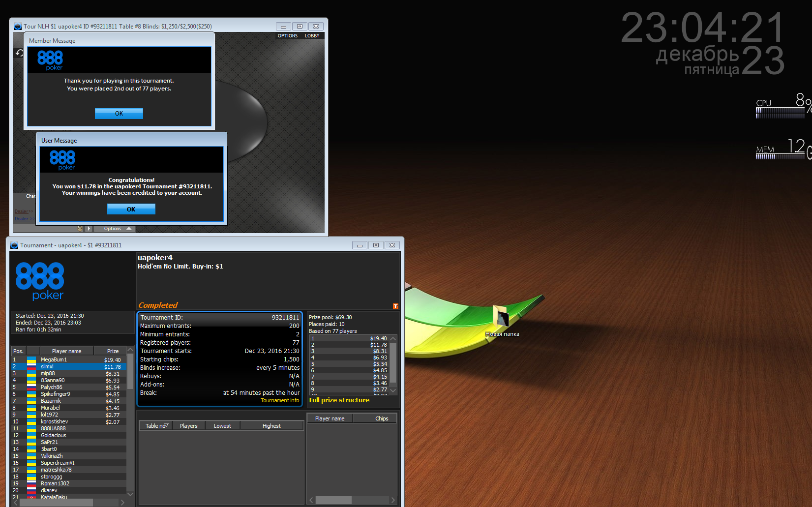Select player lol1972 row
This screenshot has height=507, width=812.
click(69, 415)
